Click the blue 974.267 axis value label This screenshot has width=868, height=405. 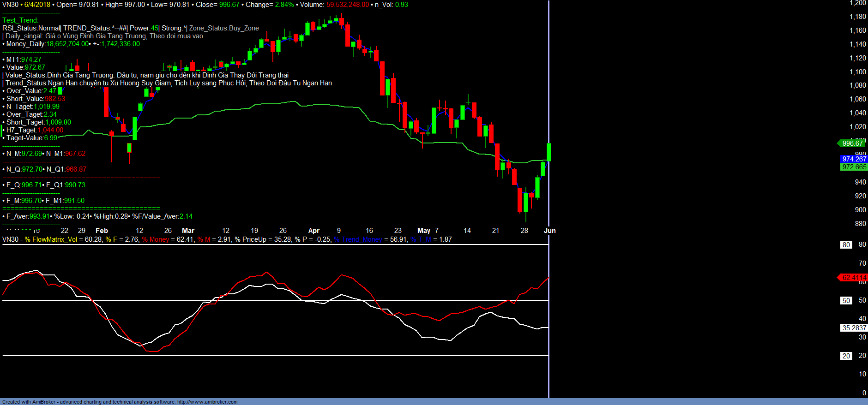pos(854,159)
